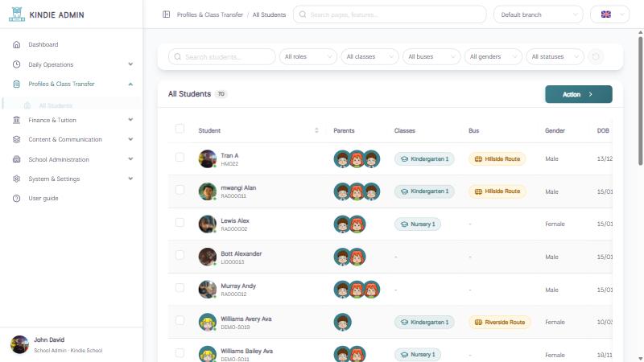Collapse Profiles & Class Transfer section
Viewport: 644px width, 362px height.
72,84
